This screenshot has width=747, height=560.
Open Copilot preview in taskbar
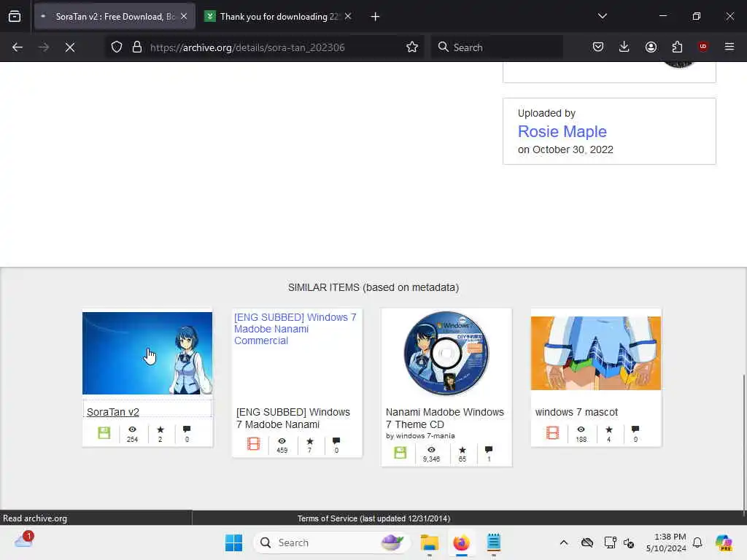724,542
